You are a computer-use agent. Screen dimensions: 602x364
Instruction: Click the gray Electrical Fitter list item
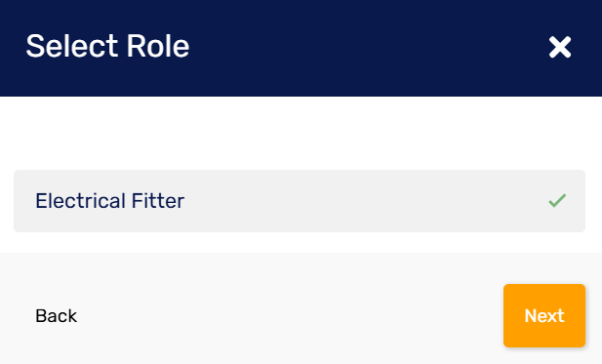[300, 201]
